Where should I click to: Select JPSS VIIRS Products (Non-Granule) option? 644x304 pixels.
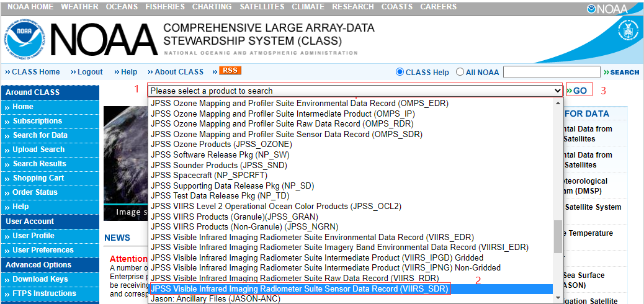tap(351, 227)
